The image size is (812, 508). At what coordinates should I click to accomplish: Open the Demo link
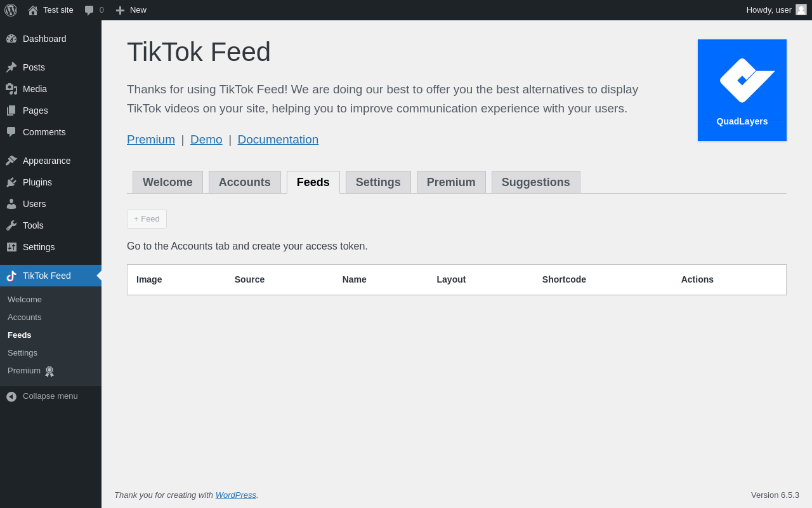(206, 140)
